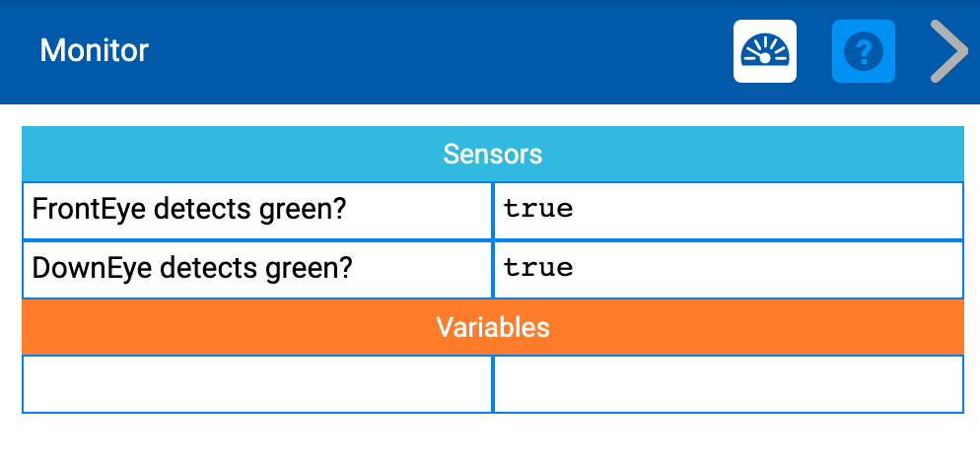The width and height of the screenshot is (980, 461).
Task: Click the Monitor panel title
Action: [94, 50]
